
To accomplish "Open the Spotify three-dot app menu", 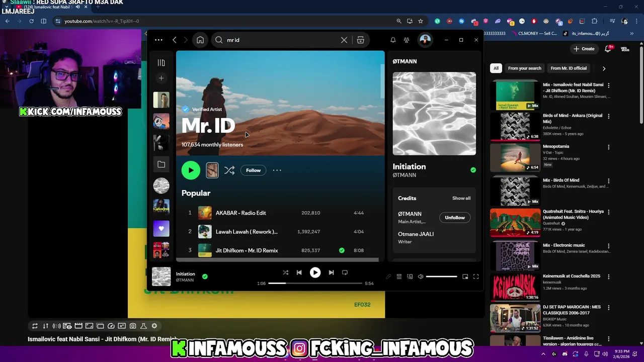I will point(158,40).
